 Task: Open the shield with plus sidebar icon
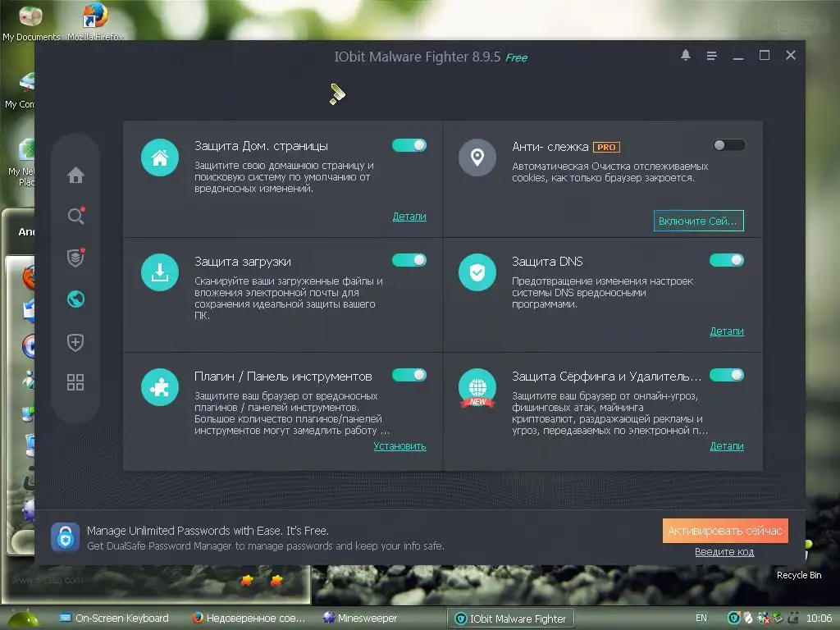click(75, 342)
